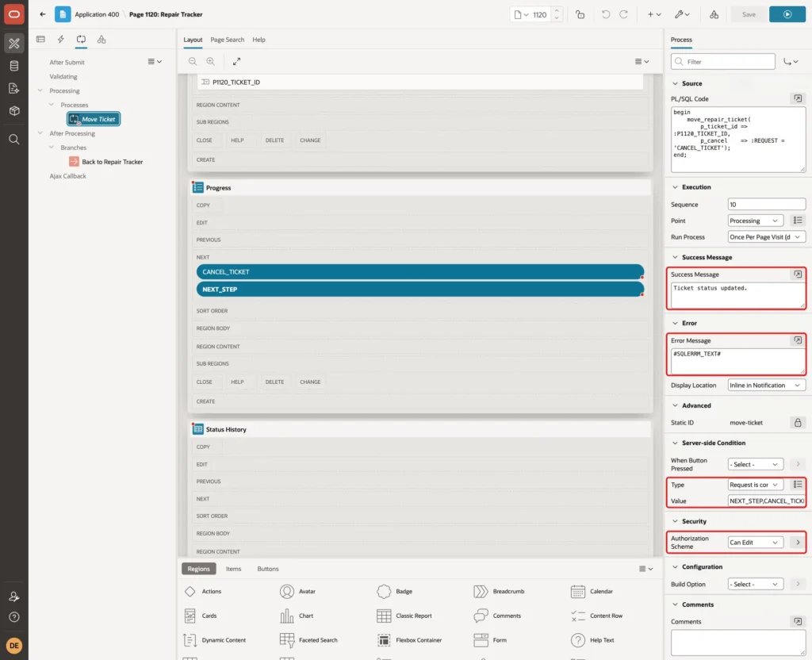Viewport: 812px width, 660px height.
Task: Select the Buttons gallery tab
Action: coord(268,569)
